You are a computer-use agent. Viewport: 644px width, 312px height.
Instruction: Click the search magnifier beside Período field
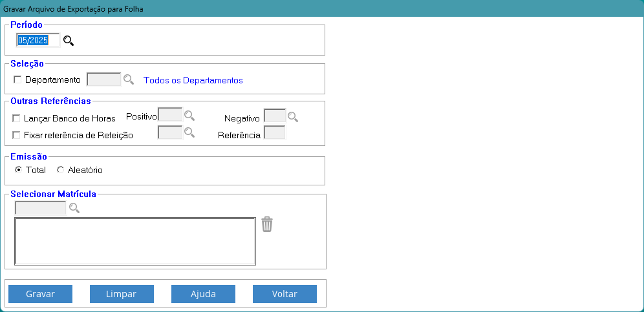click(x=69, y=41)
